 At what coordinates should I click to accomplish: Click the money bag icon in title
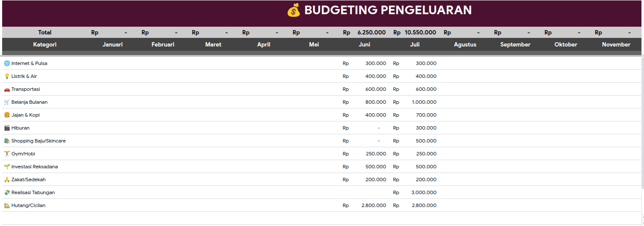294,10
